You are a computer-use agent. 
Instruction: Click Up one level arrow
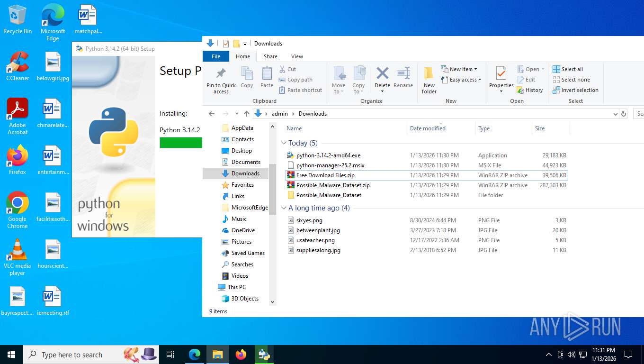246,114
